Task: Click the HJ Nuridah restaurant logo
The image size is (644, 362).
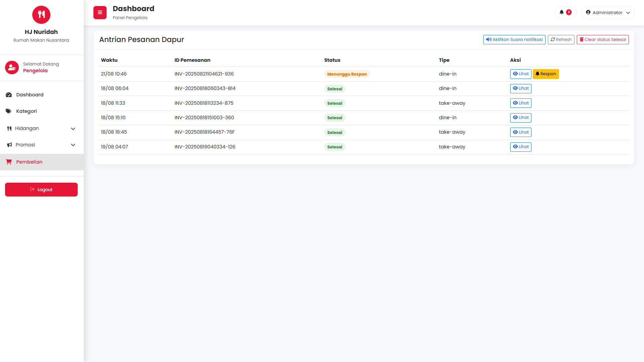Action: [41, 15]
